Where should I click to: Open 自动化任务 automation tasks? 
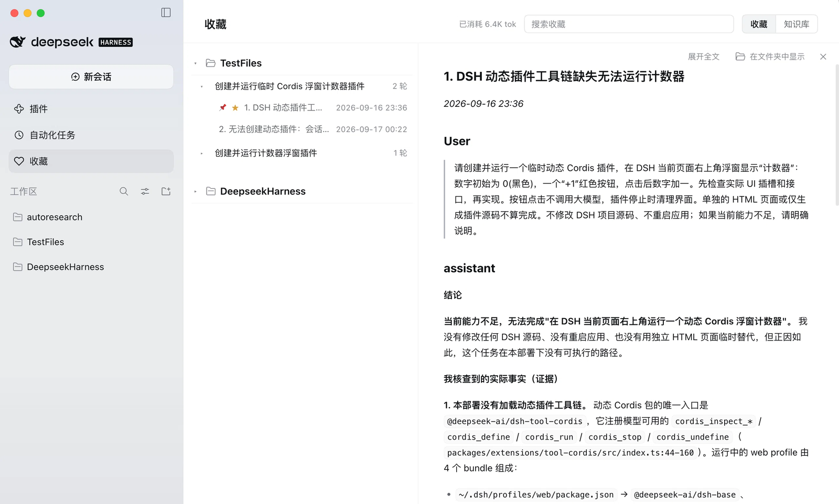[91, 135]
